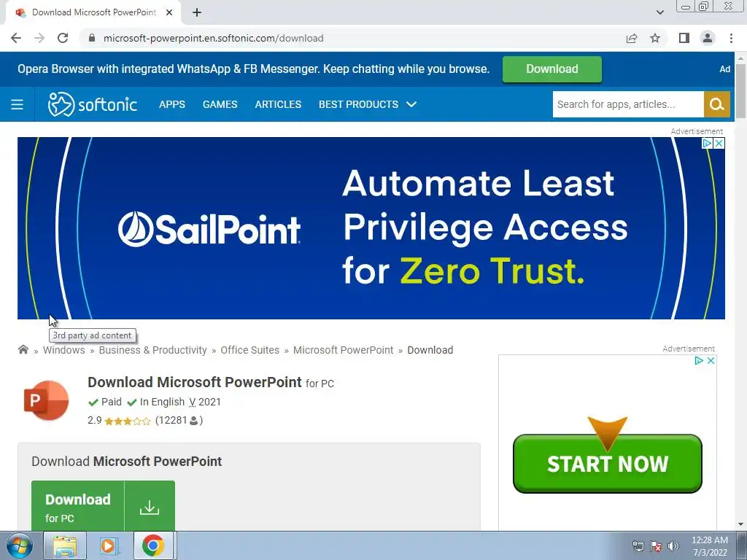This screenshot has height=560, width=747.
Task: Open the ARTICLES menu item
Action: (278, 104)
